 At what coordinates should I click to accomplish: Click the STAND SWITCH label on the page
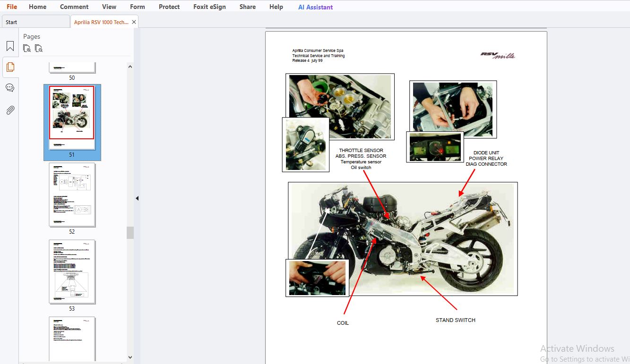(456, 320)
